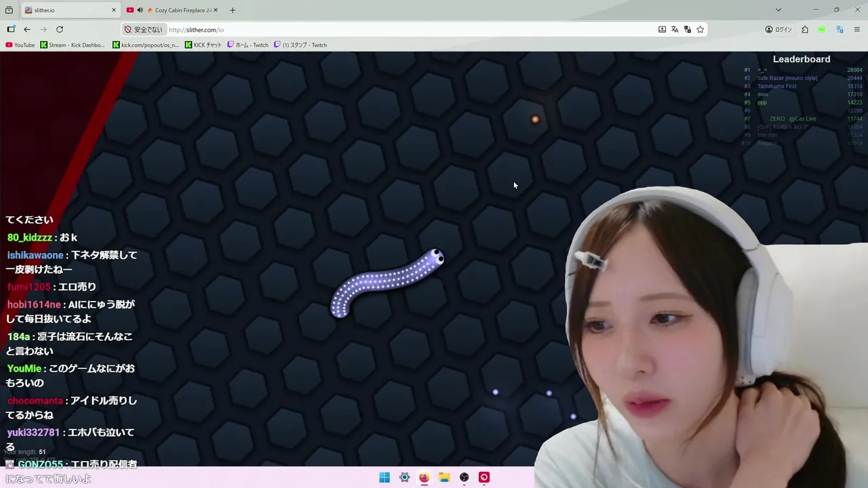
Task: Click leaderboard score 28084
Action: coord(854,70)
